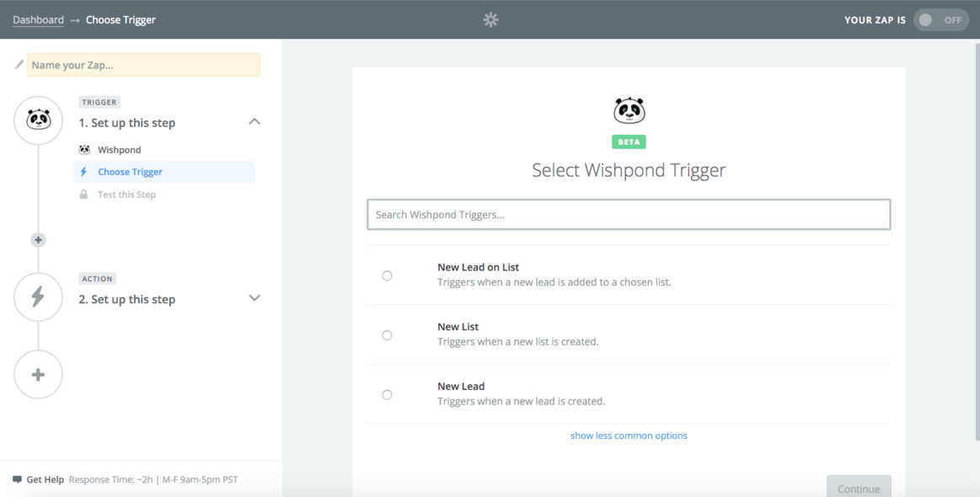Viewport: 980px width, 497px height.
Task: Select the New Lead radio button
Action: pyautogui.click(x=387, y=395)
